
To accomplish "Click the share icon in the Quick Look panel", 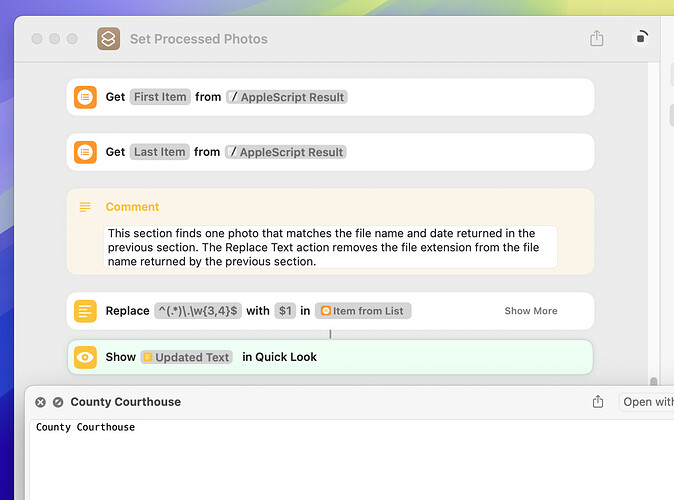I will tap(598, 402).
